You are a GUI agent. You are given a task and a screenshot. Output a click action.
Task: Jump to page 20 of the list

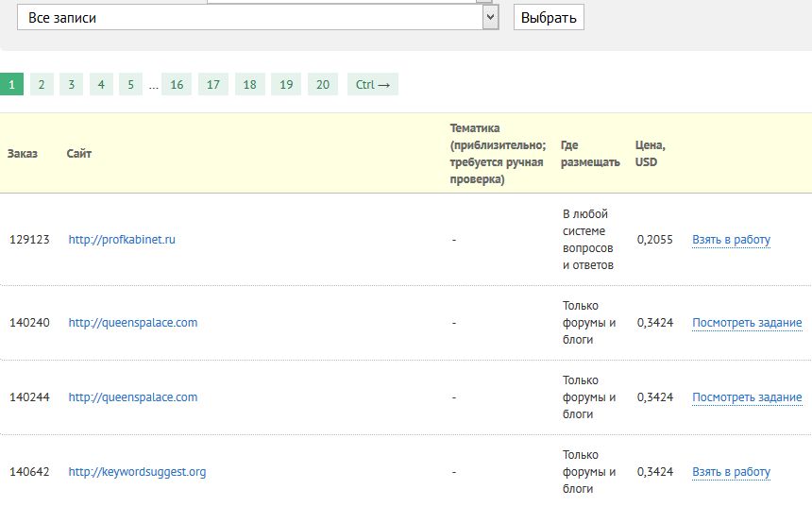(x=323, y=84)
